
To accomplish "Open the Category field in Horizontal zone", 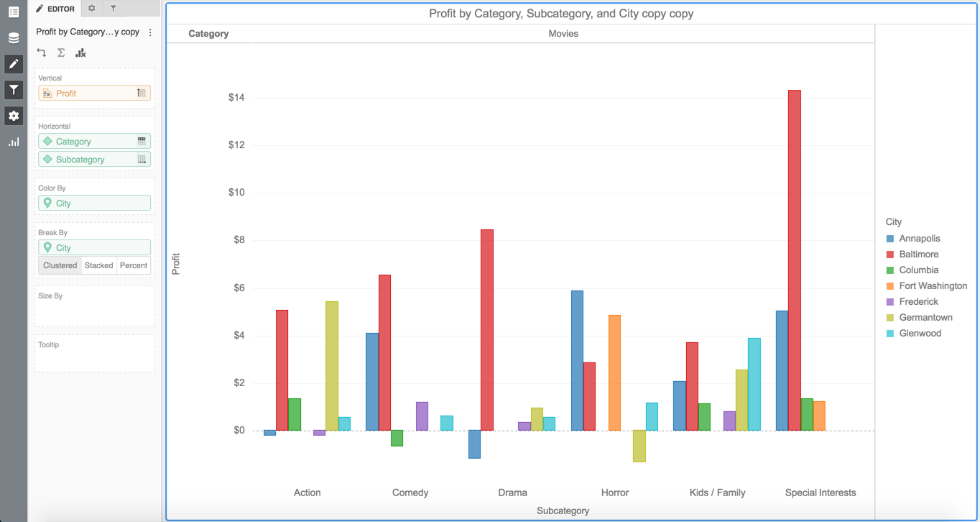I will [x=86, y=142].
